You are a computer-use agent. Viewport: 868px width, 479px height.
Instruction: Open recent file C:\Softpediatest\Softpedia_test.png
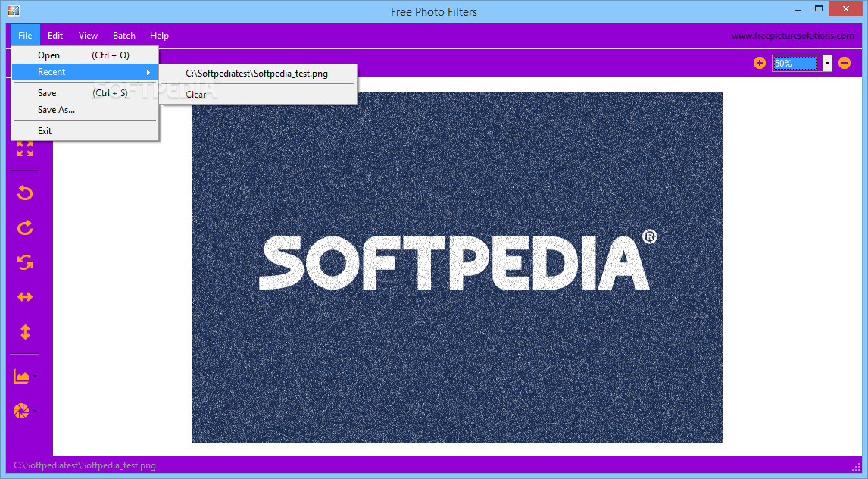coord(258,74)
